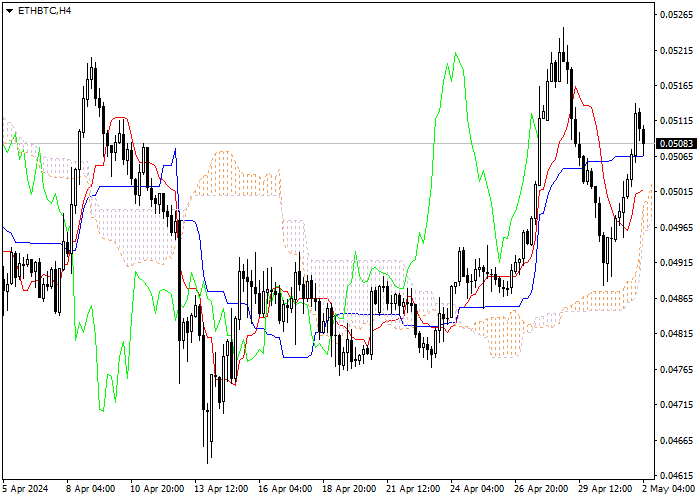Select the green Chikou Span peak near 0.05215
The image size is (700, 500).
(455, 53)
